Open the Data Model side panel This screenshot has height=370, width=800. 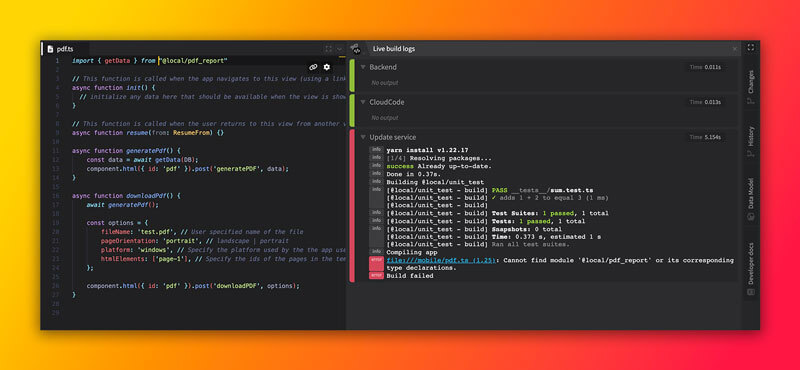pyautogui.click(x=751, y=199)
